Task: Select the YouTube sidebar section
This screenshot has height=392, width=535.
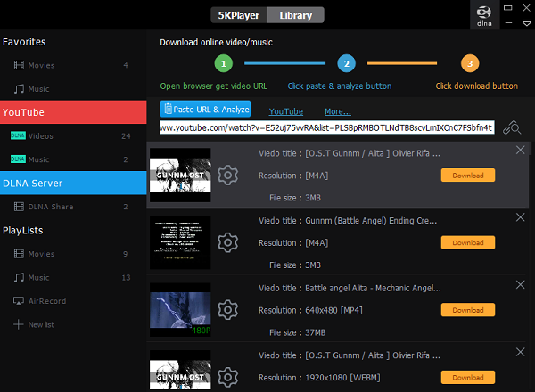Action: click(x=73, y=112)
